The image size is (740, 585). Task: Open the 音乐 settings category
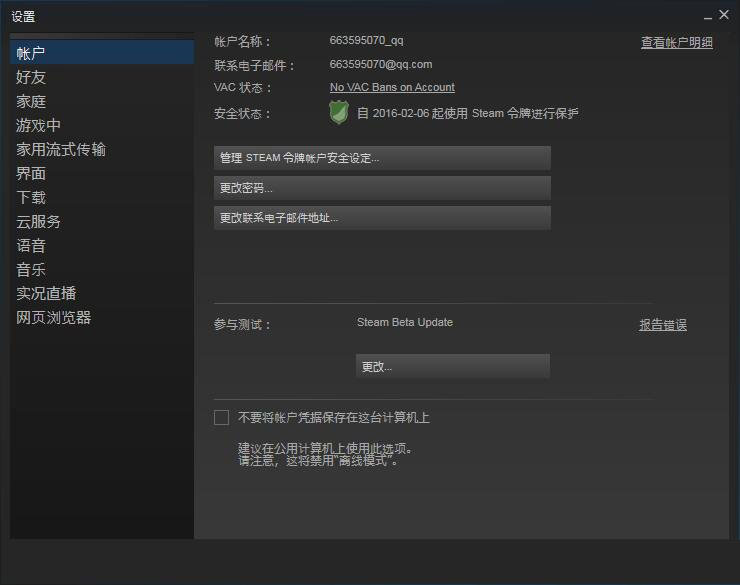[x=102, y=269]
